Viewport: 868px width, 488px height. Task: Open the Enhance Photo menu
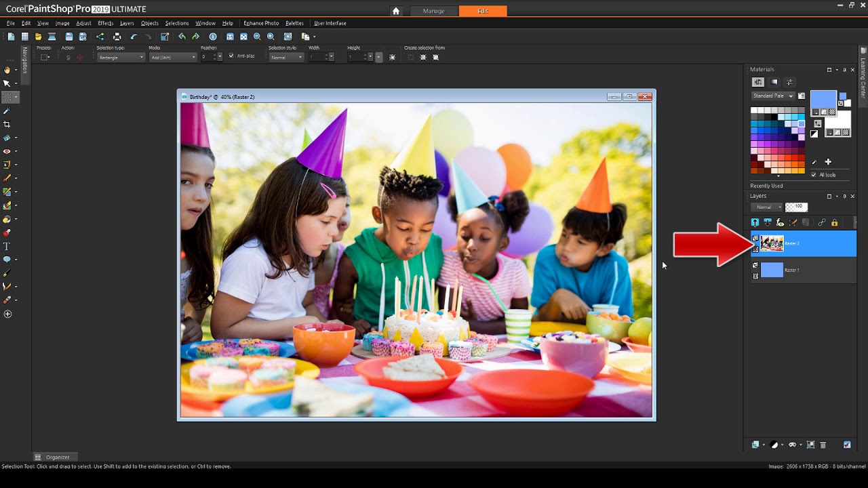261,23
